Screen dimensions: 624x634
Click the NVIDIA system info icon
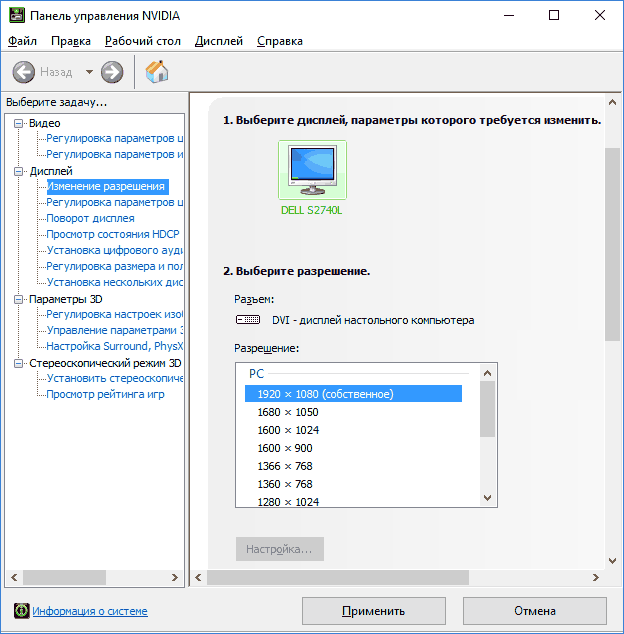(x=21, y=611)
